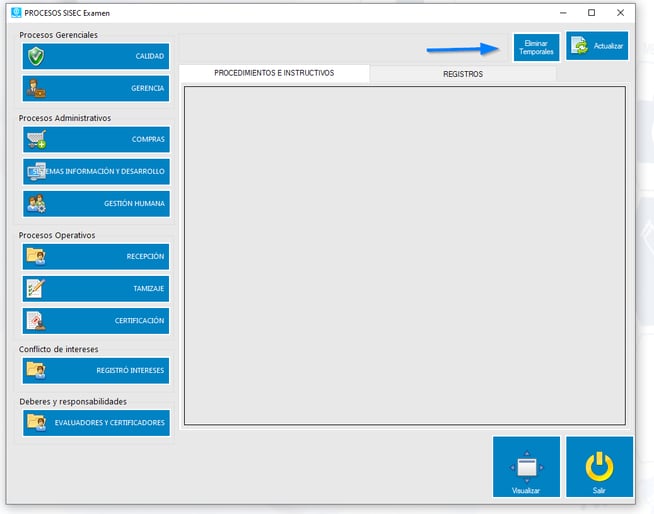Click the yellow power icon for Salir
This screenshot has height=514, width=654.
click(599, 465)
